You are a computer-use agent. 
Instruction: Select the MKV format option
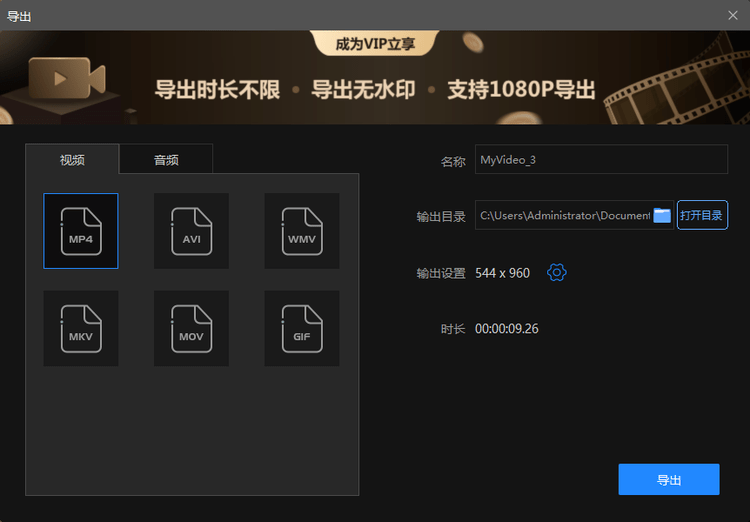[81, 328]
